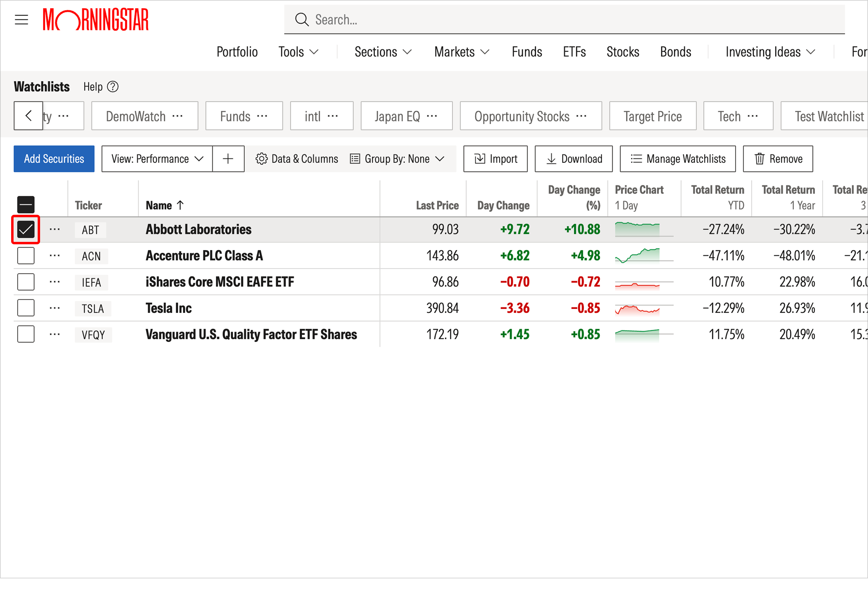The image size is (868, 591).
Task: Open the Help question mark icon
Action: click(112, 87)
